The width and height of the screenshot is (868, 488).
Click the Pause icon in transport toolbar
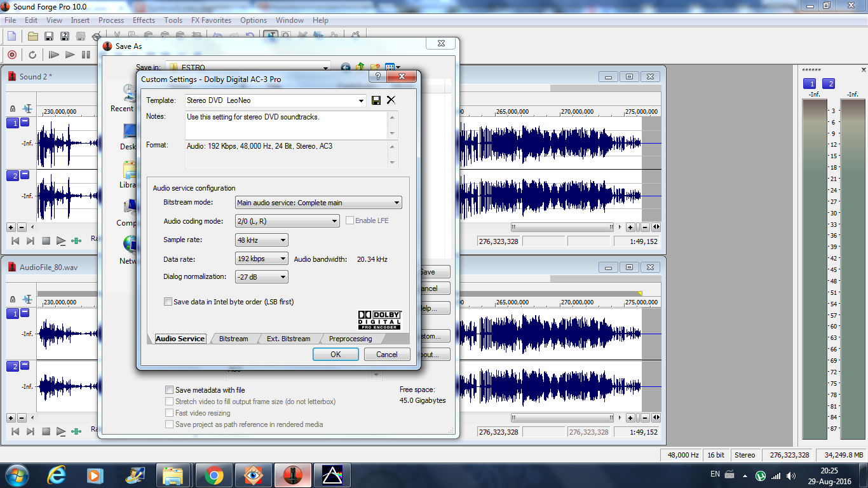click(86, 55)
